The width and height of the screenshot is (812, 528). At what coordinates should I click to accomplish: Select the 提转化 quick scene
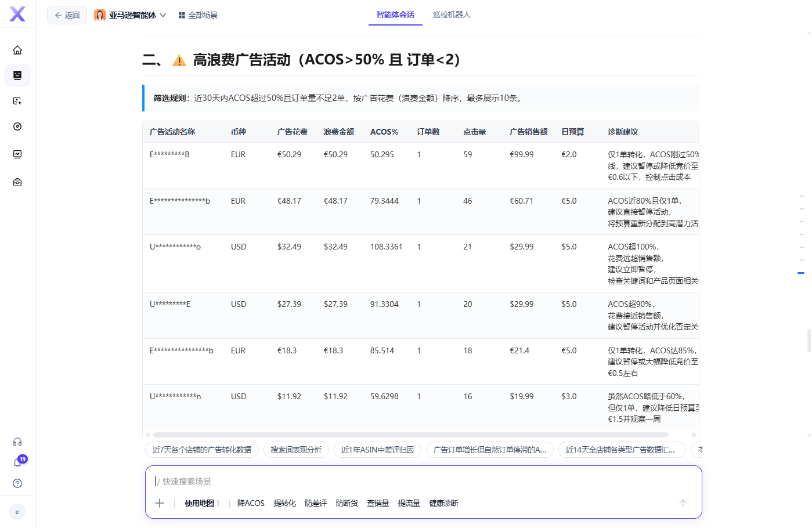tap(284, 503)
